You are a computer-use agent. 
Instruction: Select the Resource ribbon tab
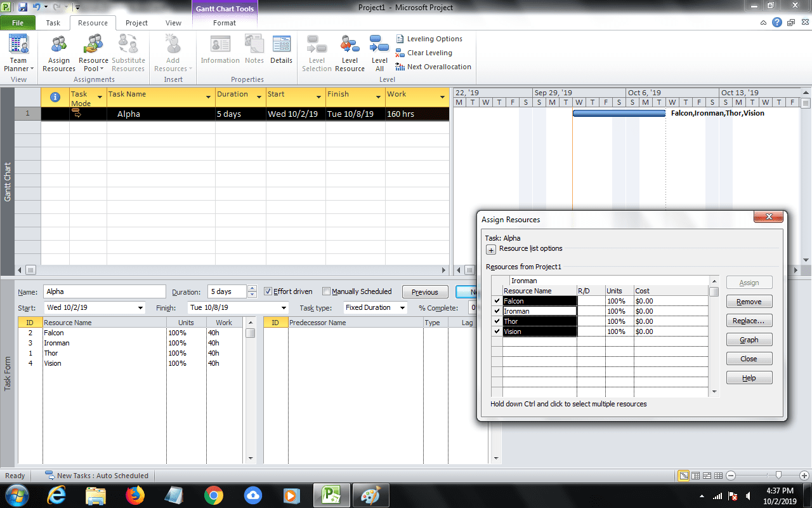[x=93, y=23]
